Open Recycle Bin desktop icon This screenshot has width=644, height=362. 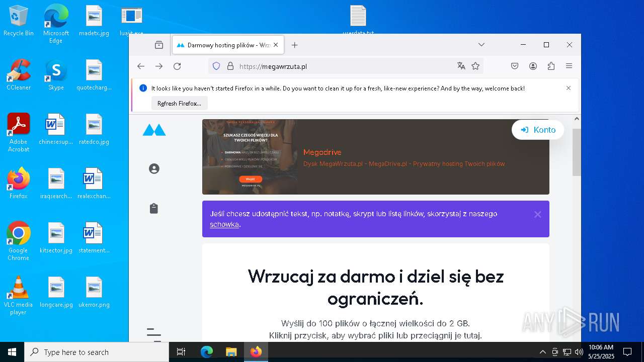[x=19, y=21]
